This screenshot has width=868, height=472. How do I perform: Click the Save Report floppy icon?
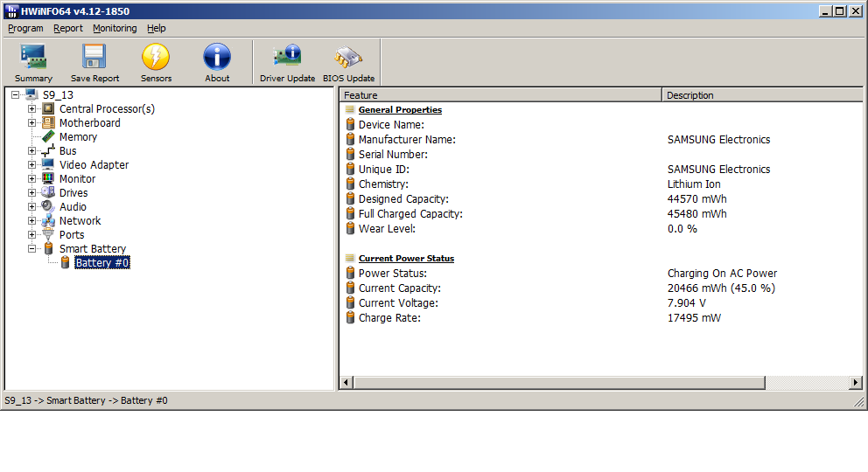click(94, 57)
